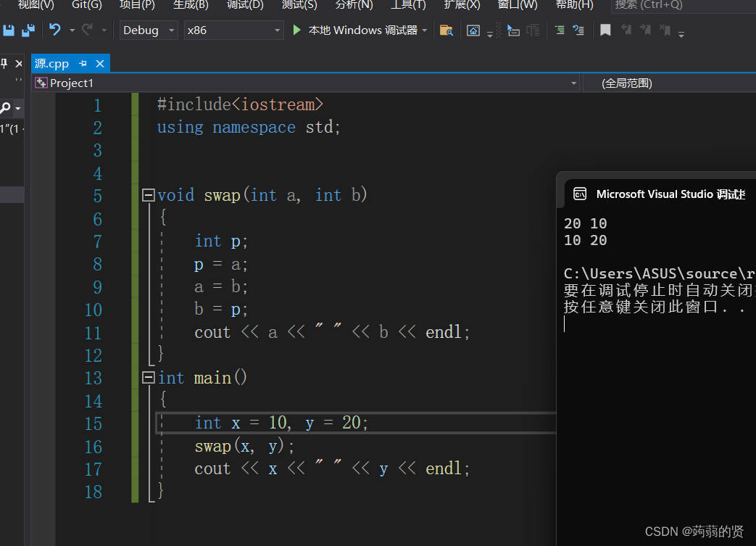Click the Redo arrow icon
Screen dimensions: 756x546
88,30
